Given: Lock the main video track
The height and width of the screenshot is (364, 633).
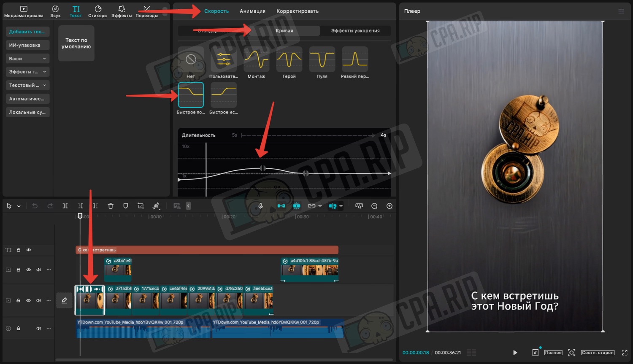Looking at the screenshot, I should 19,300.
